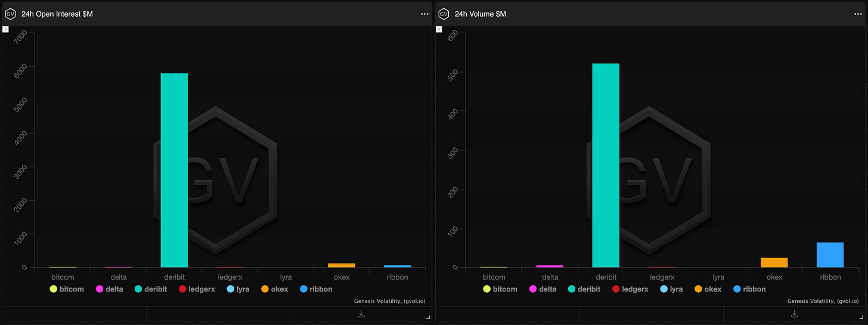Click Genesis Volatility credit under Open Interest chart
868x325 pixels.
391,302
